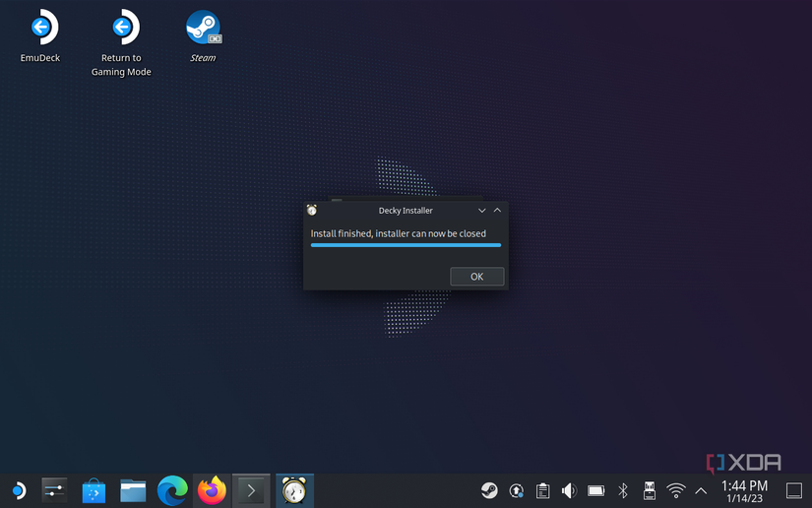Switch to the Konsole terminal taskbar entry
The height and width of the screenshot is (508, 812).
click(x=251, y=490)
